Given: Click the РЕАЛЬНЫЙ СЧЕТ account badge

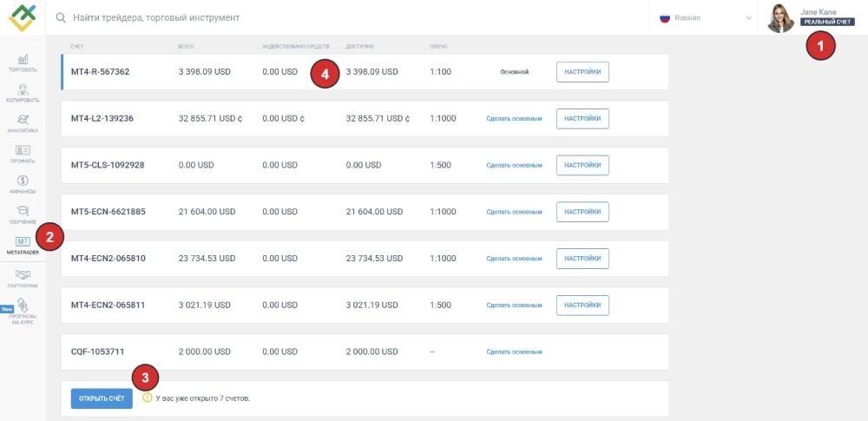Looking at the screenshot, I should 827,22.
